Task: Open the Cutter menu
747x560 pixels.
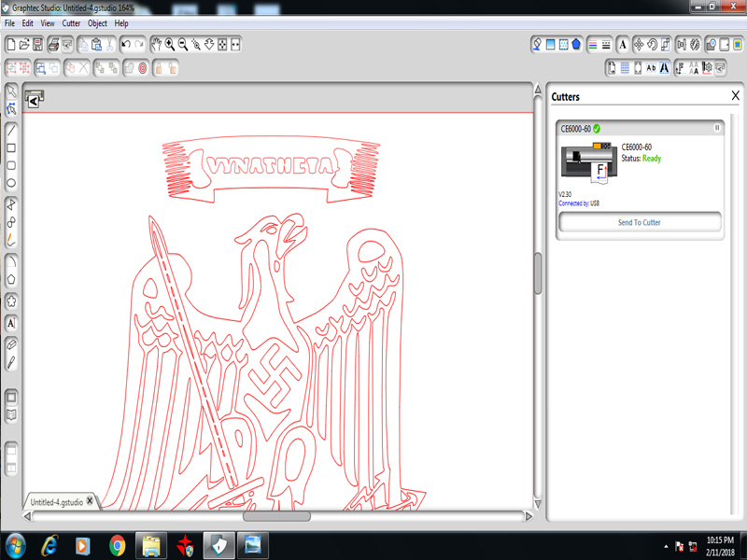Action: click(x=71, y=23)
